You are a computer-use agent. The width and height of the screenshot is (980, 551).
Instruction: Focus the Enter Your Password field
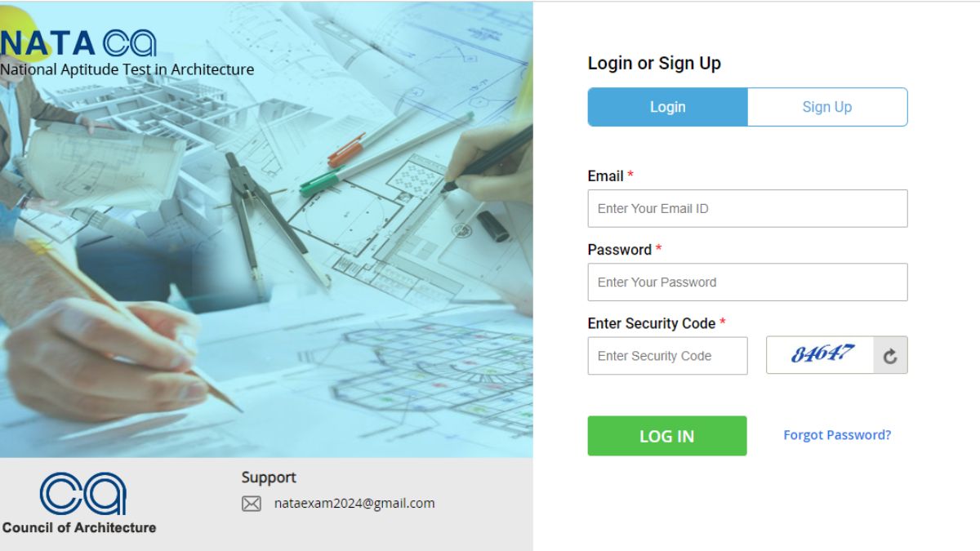[x=747, y=282]
